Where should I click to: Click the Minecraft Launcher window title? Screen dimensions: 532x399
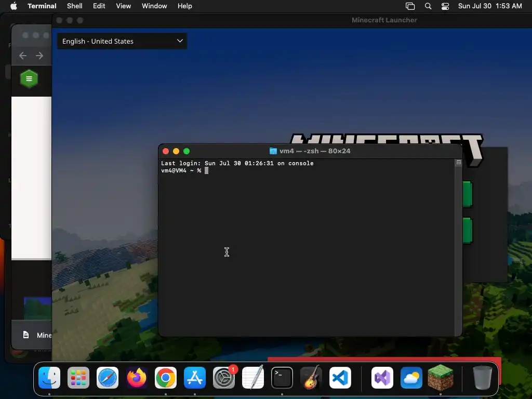384,20
